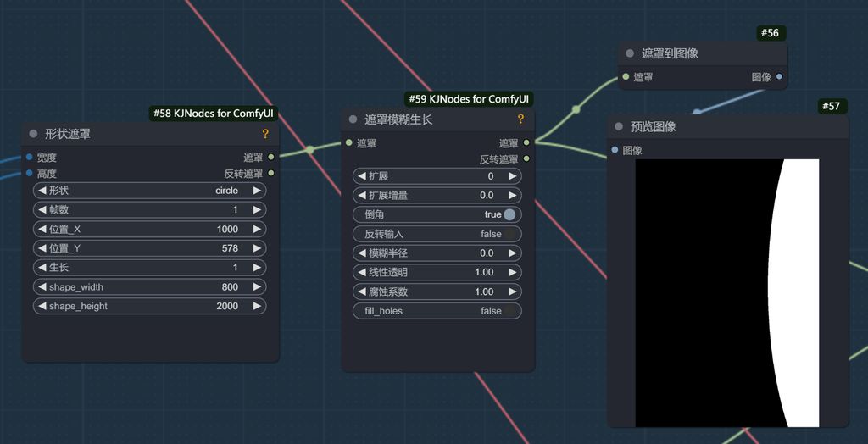Click left arrow to decrease 位置_X value
Image resolution: width=868 pixels, height=444 pixels.
tap(42, 230)
